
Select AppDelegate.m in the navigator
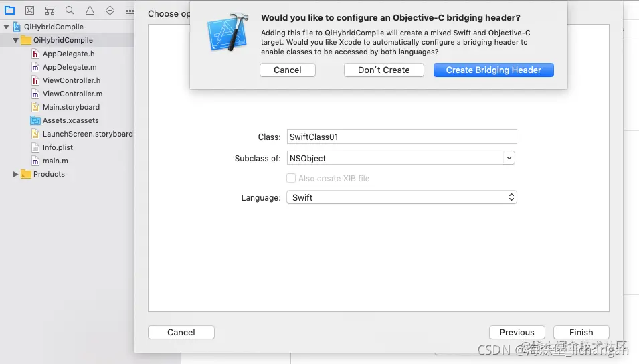[70, 68]
